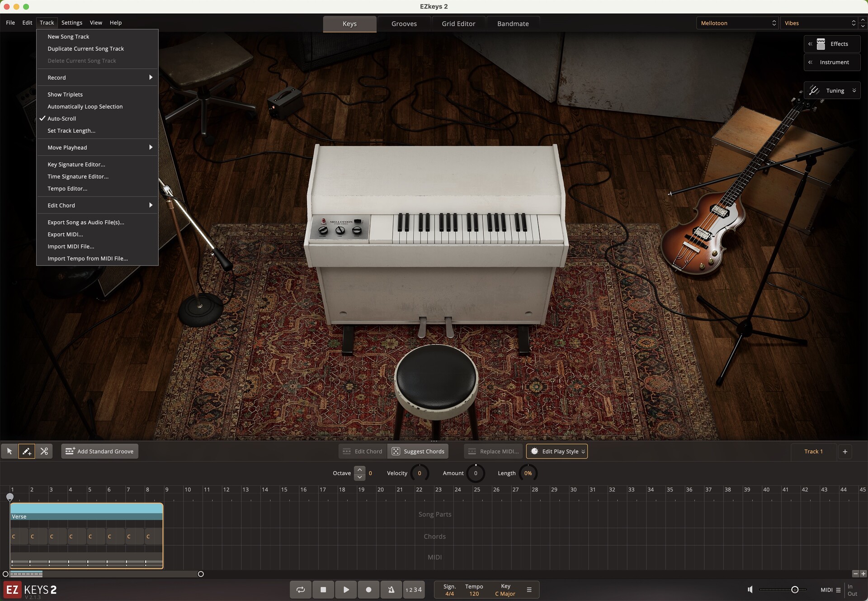868x601 pixels.
Task: Click the play button
Action: (x=346, y=590)
